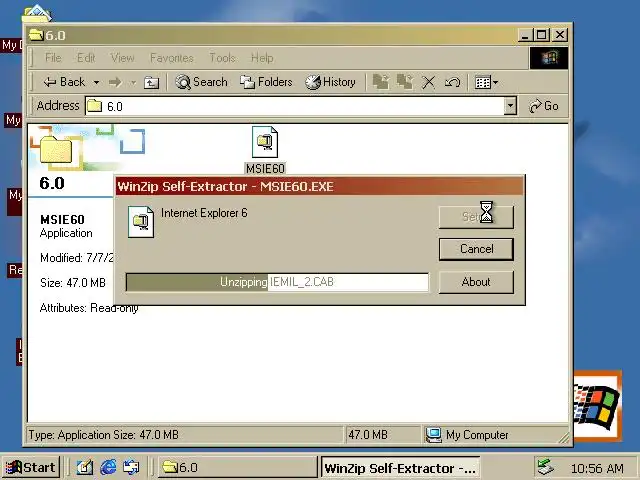This screenshot has width=640, height=480.
Task: Show the Folders pane
Action: click(266, 82)
